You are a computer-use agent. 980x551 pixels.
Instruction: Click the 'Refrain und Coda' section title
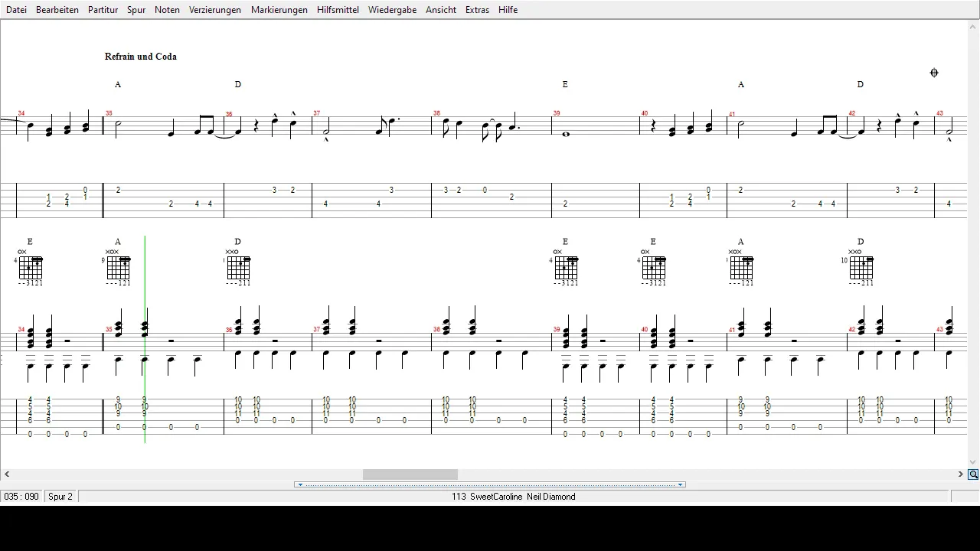coord(141,57)
